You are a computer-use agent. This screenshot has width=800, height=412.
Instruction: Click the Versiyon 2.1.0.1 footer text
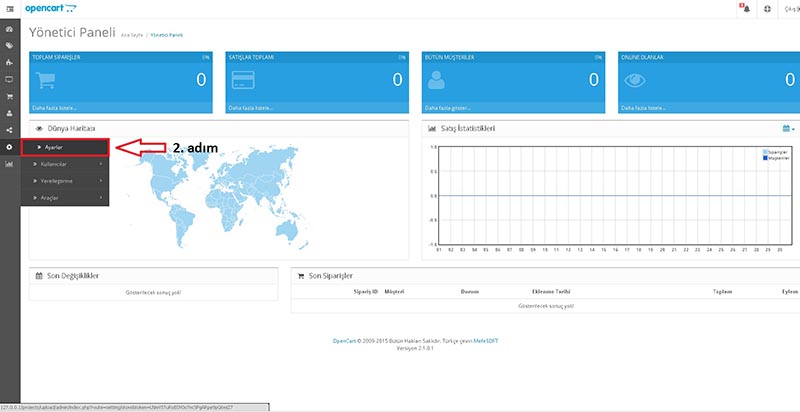point(415,347)
